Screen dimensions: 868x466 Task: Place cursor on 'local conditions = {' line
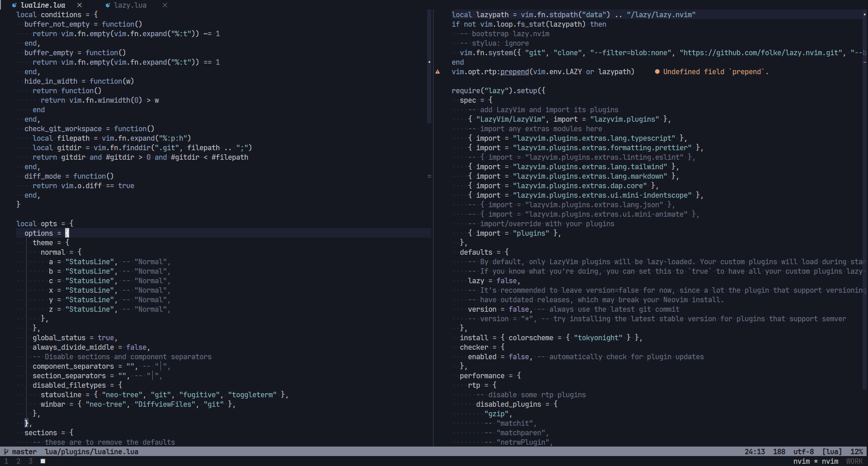[x=57, y=14]
